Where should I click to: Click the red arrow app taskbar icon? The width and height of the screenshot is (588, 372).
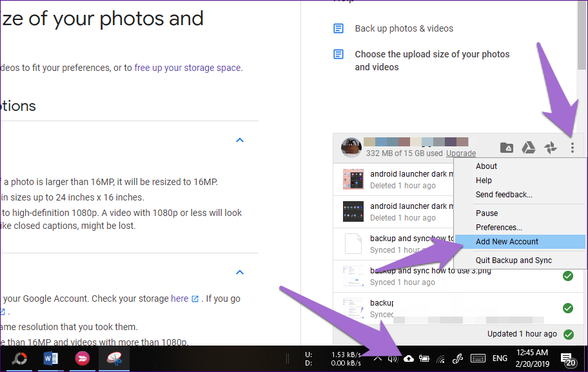[82, 358]
